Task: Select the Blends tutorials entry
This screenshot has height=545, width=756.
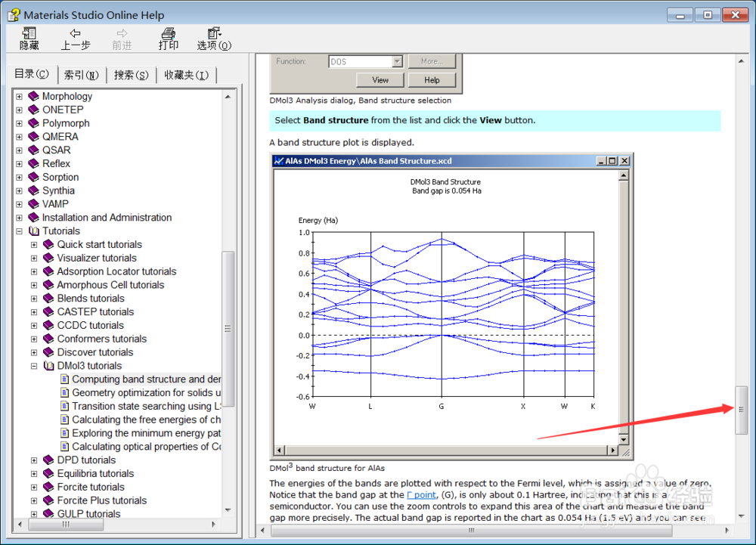Action: pos(91,299)
